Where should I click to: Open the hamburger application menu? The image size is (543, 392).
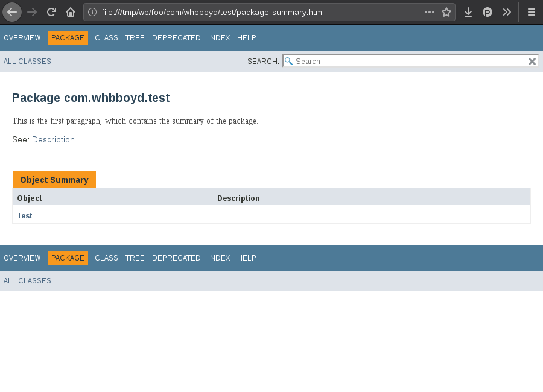(x=532, y=13)
